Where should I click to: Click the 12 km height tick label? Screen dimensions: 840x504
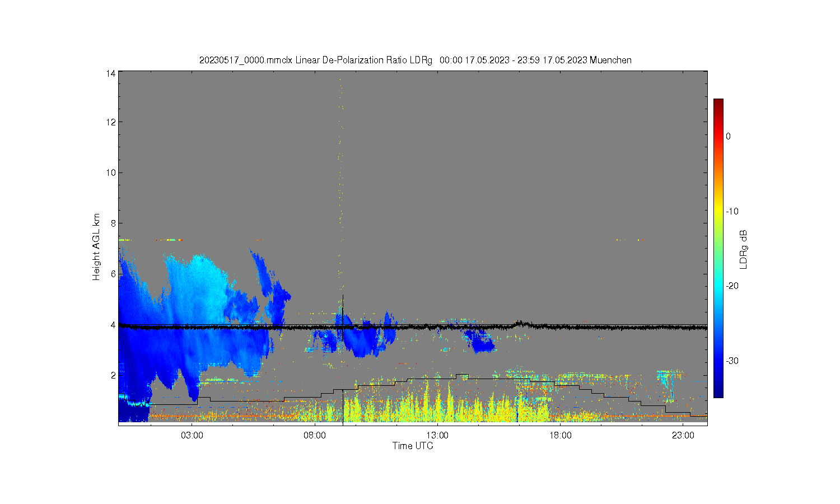point(111,122)
